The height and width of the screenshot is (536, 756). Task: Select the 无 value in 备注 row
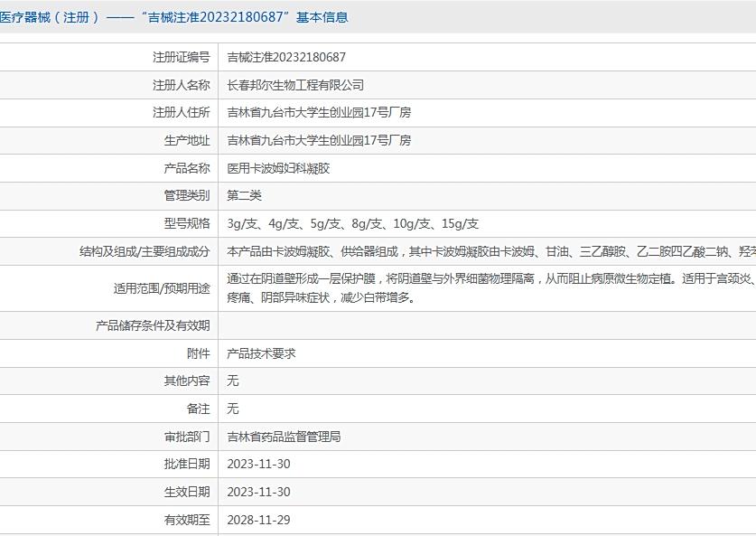pos(233,409)
